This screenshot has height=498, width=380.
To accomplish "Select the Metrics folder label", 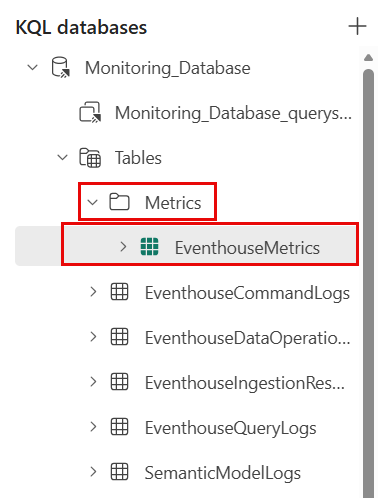I will pos(173,203).
